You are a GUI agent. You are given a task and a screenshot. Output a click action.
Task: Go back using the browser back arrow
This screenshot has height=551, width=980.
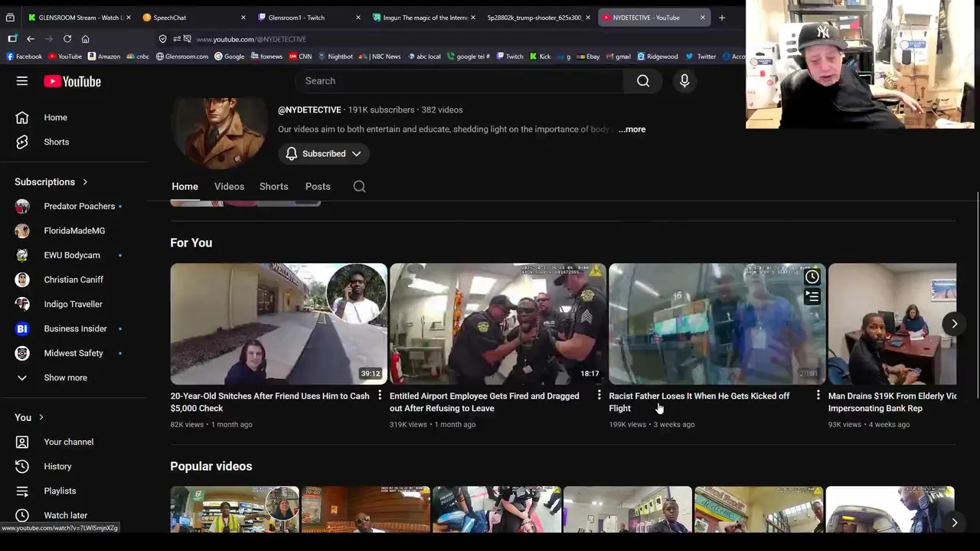tap(31, 39)
